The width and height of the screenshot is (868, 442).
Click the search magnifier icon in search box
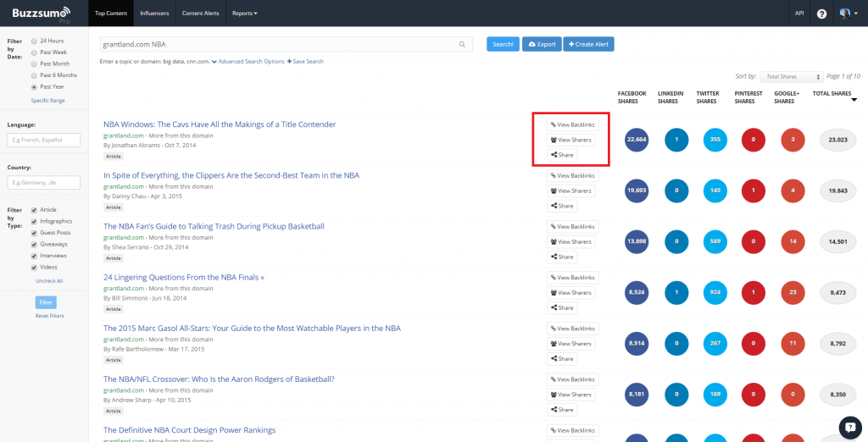tap(463, 44)
